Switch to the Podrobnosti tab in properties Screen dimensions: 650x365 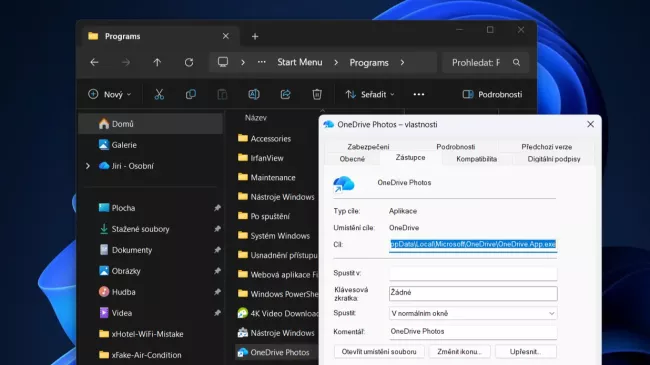click(456, 146)
